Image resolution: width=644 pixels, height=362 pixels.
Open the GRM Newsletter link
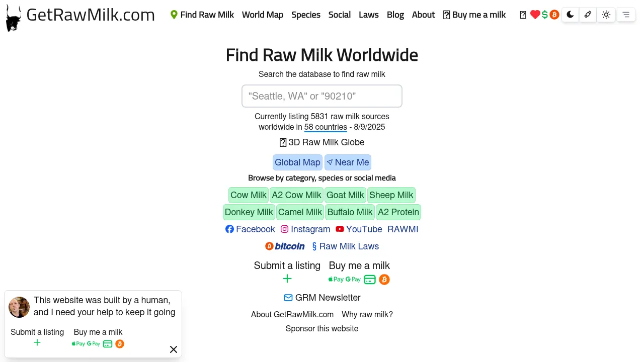point(322,298)
